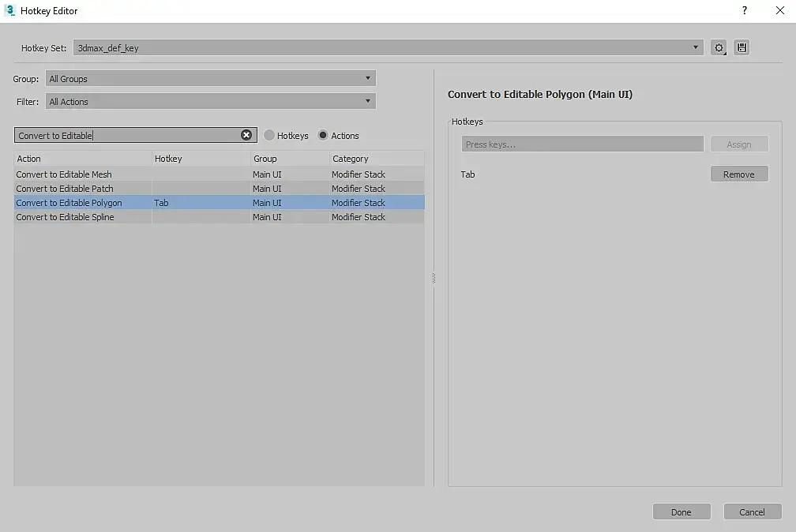This screenshot has height=532, width=796.
Task: Sort by the Action column header
Action: pos(83,159)
